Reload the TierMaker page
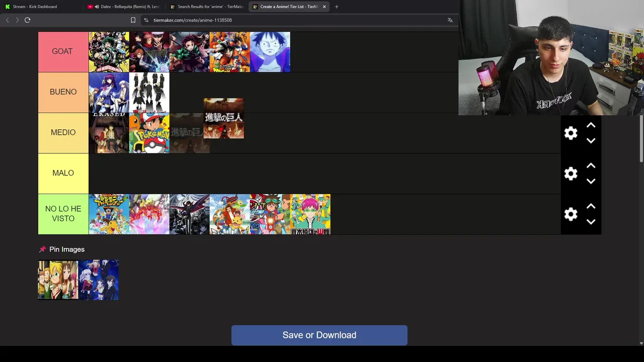Screen dimensions: 644x362 click(28, 20)
